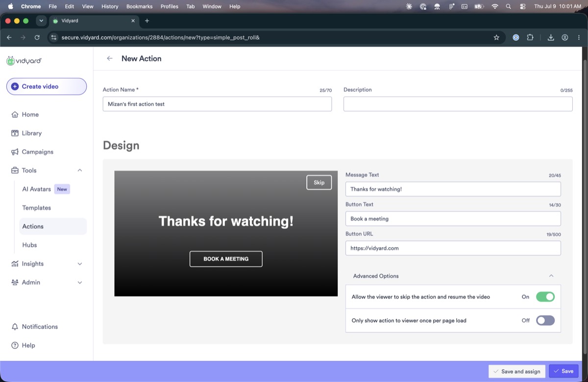
Task: Click the browser address bar URL
Action: (160, 37)
